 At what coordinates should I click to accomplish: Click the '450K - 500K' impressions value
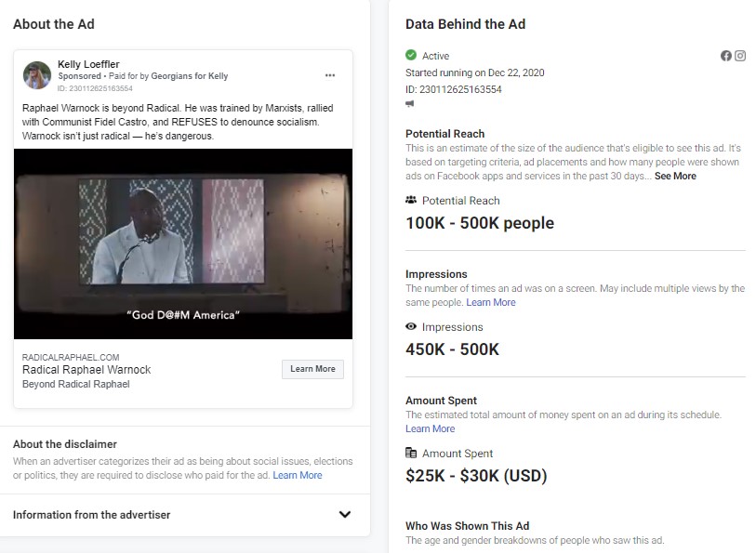coord(452,349)
